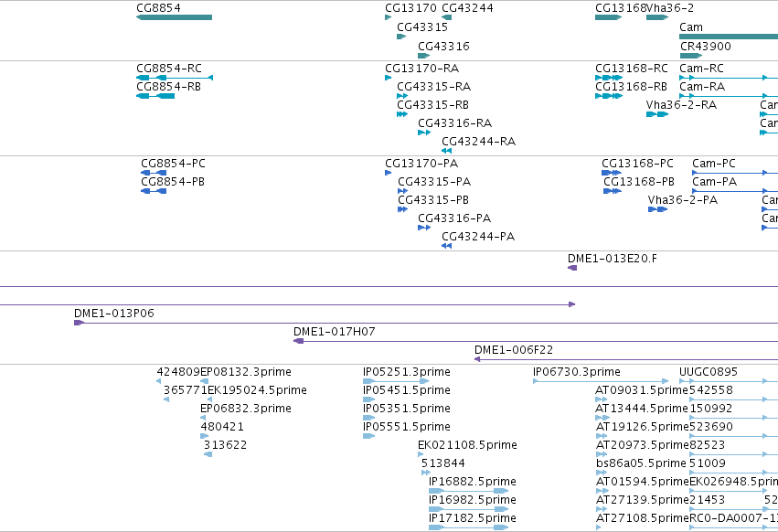Click transcript CG13170-RA

[388, 78]
